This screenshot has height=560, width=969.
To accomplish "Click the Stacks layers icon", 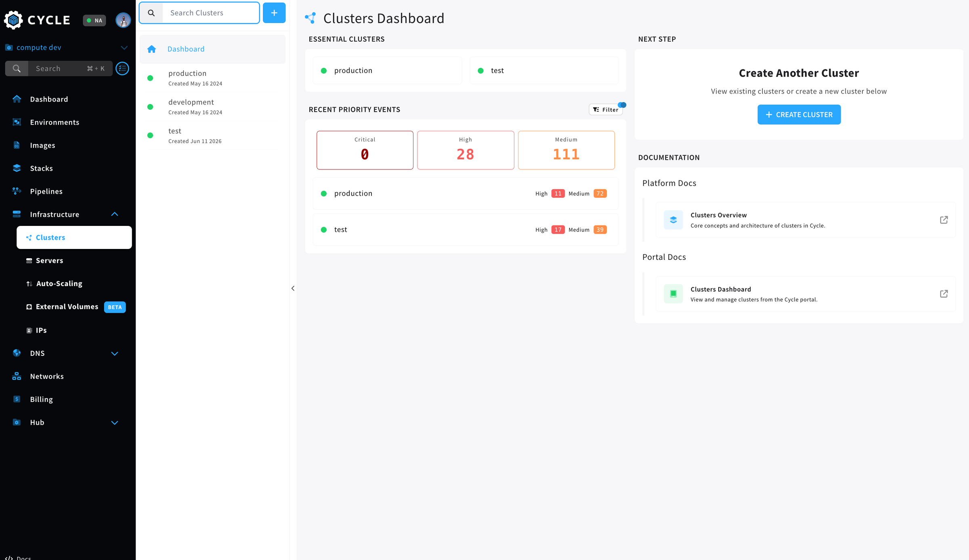I will click(x=17, y=168).
